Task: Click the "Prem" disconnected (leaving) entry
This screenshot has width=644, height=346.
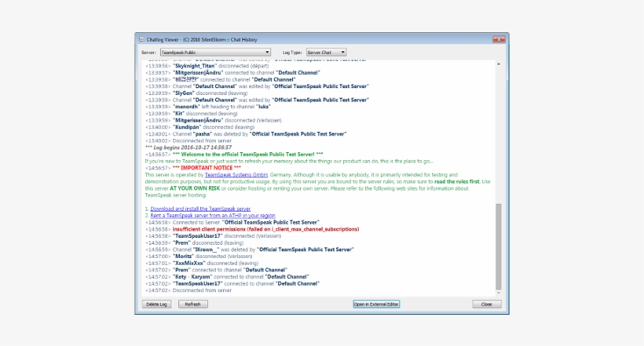Action: (194, 242)
